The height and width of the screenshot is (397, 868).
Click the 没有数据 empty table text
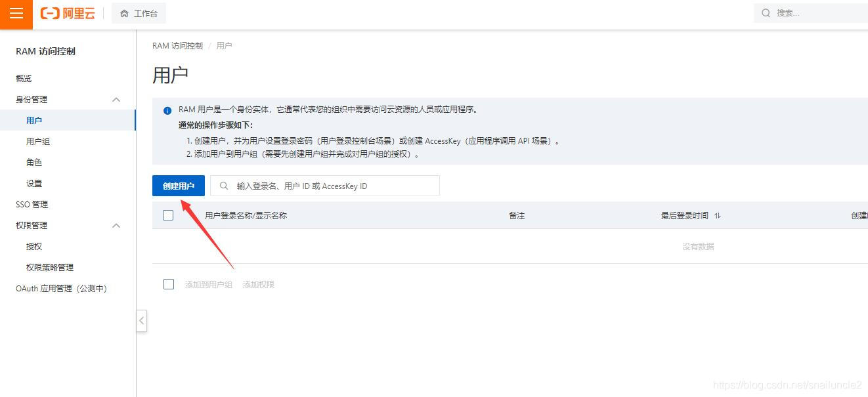click(x=698, y=247)
